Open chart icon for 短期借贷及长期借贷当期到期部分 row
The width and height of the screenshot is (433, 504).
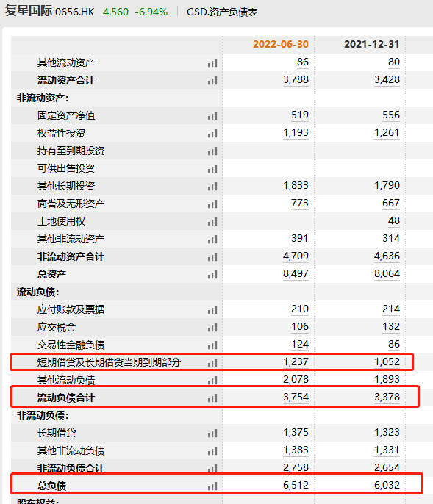(212, 363)
